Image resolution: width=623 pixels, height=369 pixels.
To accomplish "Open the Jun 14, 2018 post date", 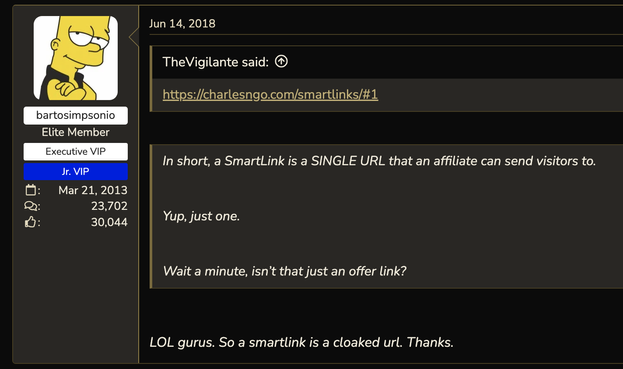I will (182, 23).
